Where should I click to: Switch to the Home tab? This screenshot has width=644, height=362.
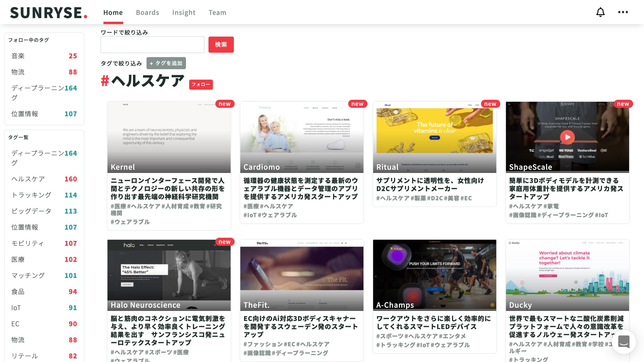point(113,12)
